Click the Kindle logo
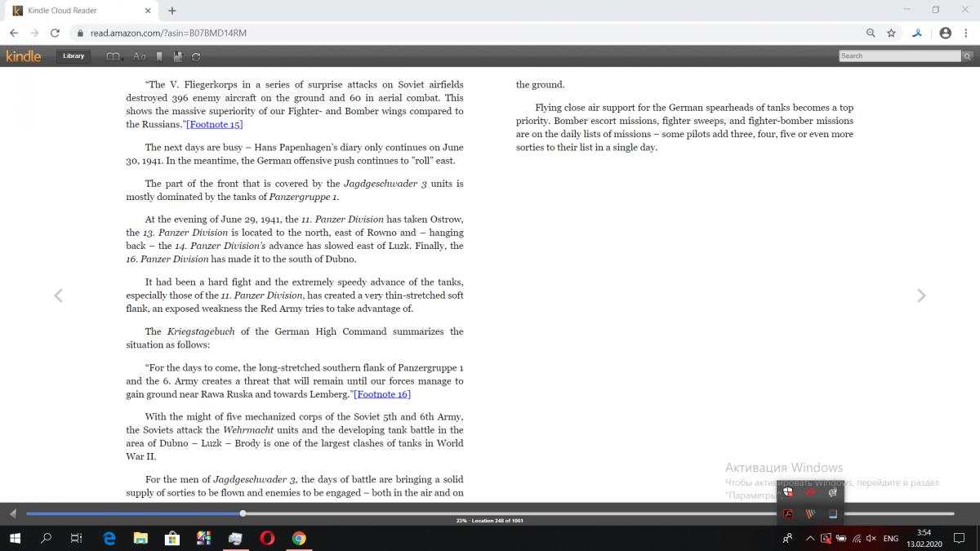This screenshot has height=551, width=980. [x=23, y=56]
